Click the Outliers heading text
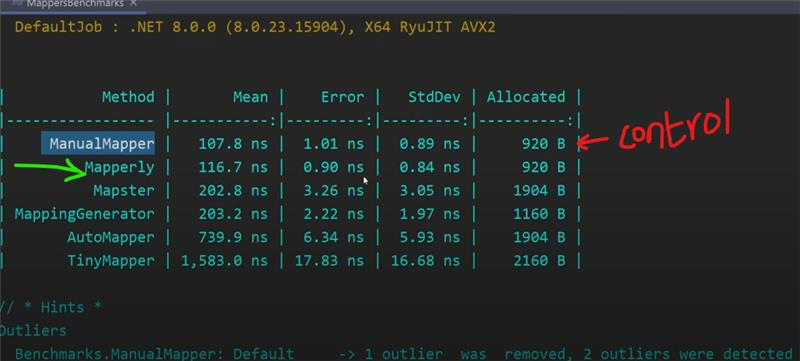This screenshot has height=361, width=800. (33, 331)
